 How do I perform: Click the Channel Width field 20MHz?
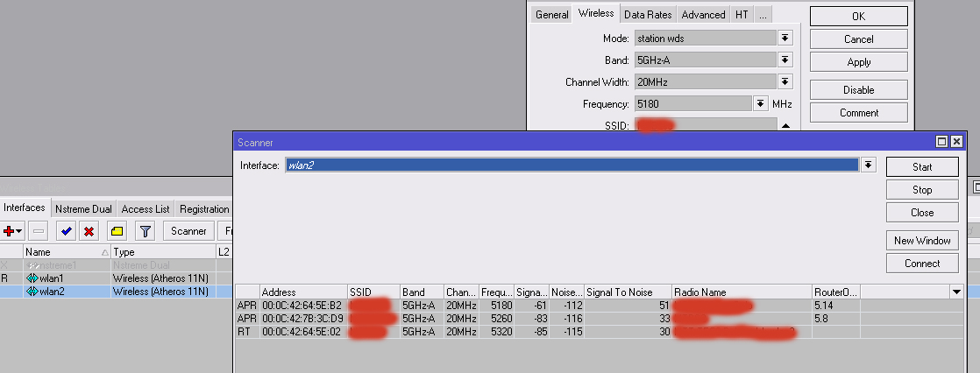(x=706, y=81)
